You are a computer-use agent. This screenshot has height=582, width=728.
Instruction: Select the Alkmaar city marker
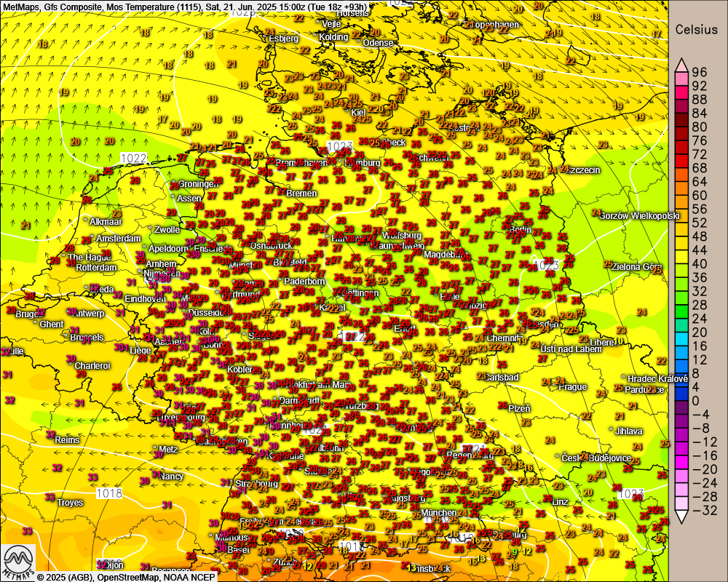(86, 220)
